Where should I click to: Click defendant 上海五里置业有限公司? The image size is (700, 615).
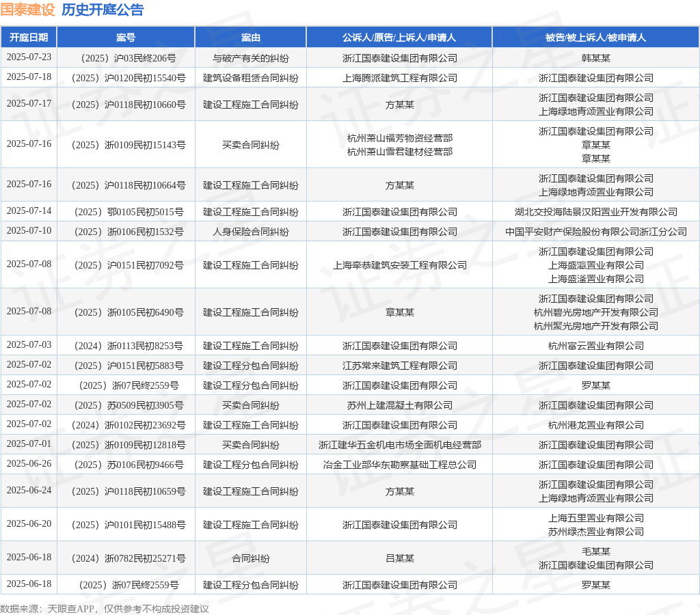(x=595, y=518)
